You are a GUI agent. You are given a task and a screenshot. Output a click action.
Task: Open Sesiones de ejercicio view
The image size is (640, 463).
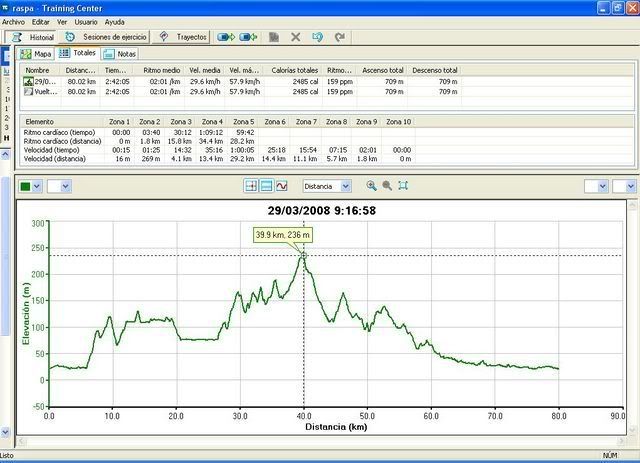(x=104, y=37)
